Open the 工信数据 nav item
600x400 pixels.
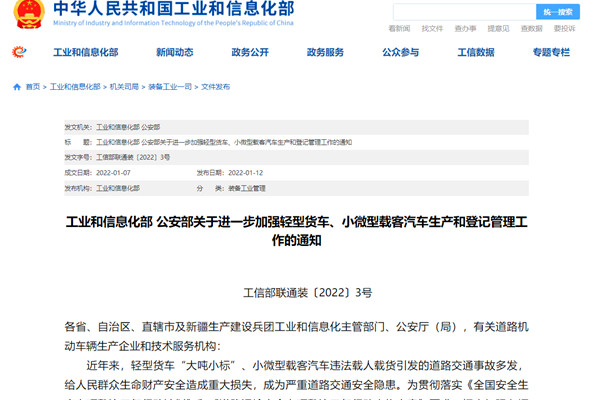tap(476, 52)
